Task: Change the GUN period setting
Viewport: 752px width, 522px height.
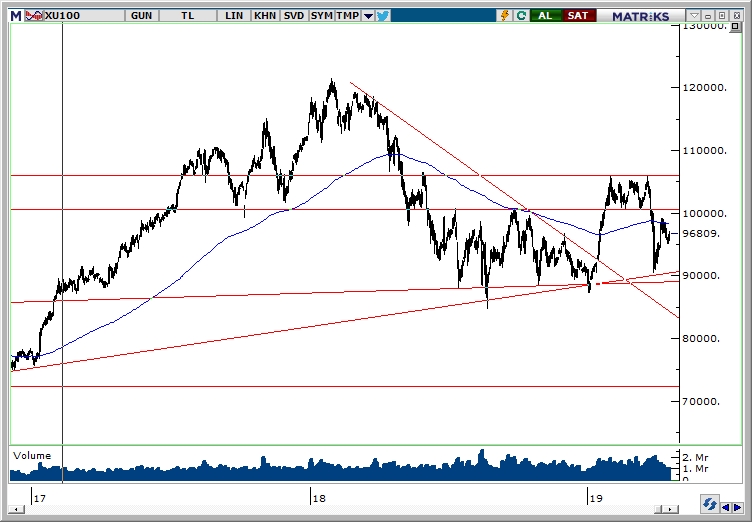Action: coord(142,16)
